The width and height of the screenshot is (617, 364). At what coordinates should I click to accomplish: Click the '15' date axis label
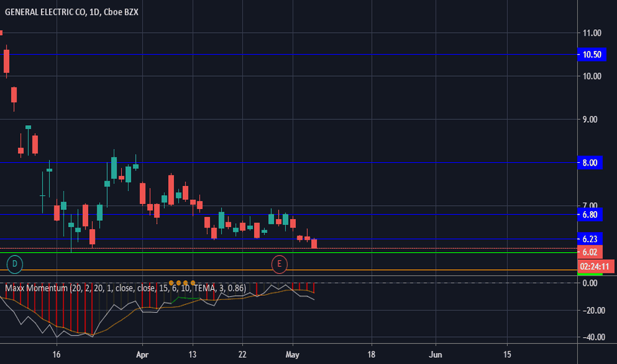[x=507, y=355]
